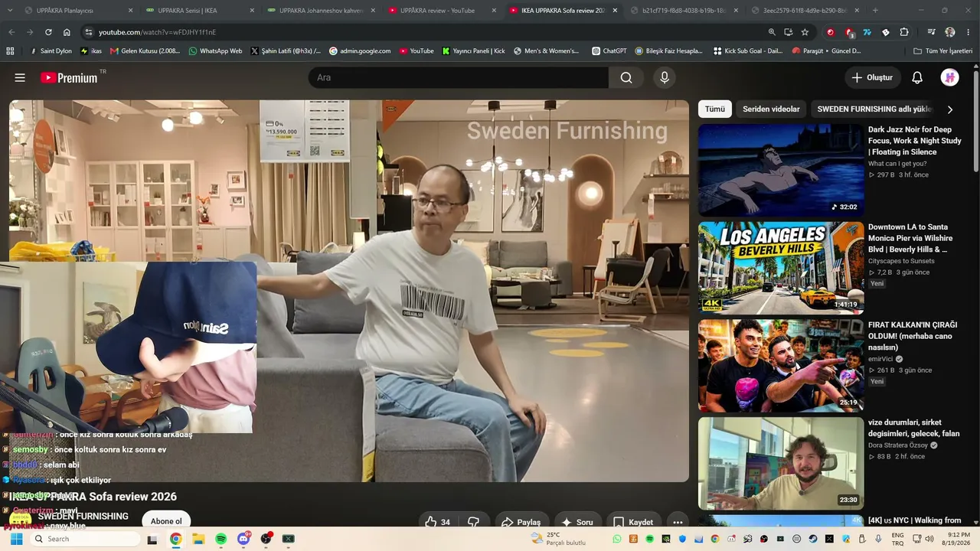Like the video with thumbs up
This screenshot has width=980, height=551.
click(437, 522)
